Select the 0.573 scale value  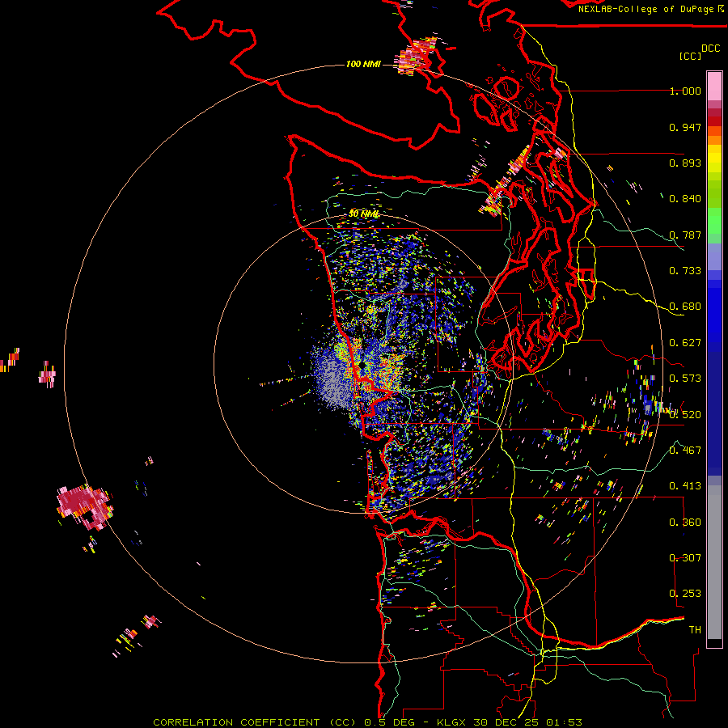tap(685, 379)
